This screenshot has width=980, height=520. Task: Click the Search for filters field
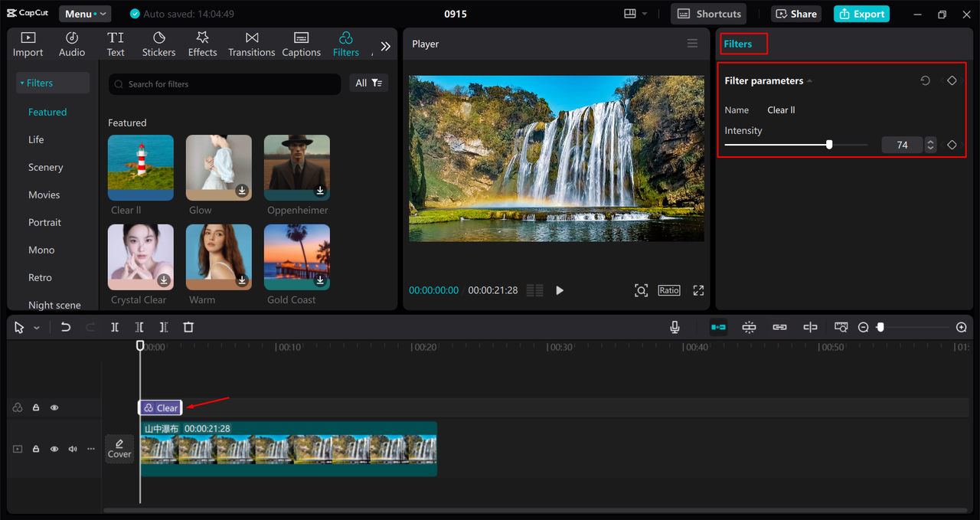pyautogui.click(x=224, y=84)
